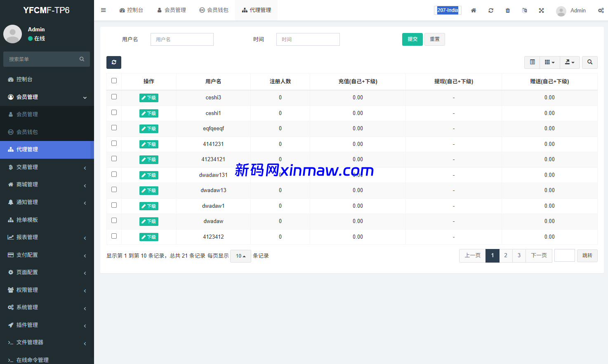This screenshot has width=608, height=364.
Task: Toggle table card view icon
Action: pyautogui.click(x=533, y=62)
